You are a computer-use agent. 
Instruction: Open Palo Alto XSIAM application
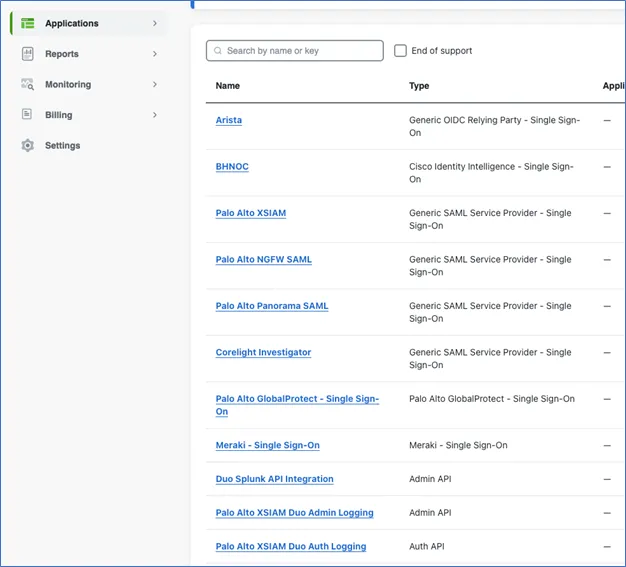[250, 213]
